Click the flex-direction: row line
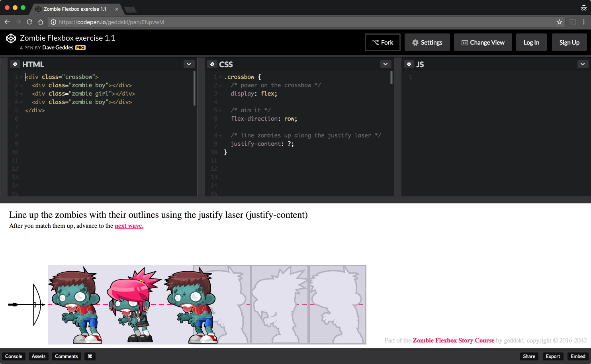The height and width of the screenshot is (364, 591). click(264, 119)
